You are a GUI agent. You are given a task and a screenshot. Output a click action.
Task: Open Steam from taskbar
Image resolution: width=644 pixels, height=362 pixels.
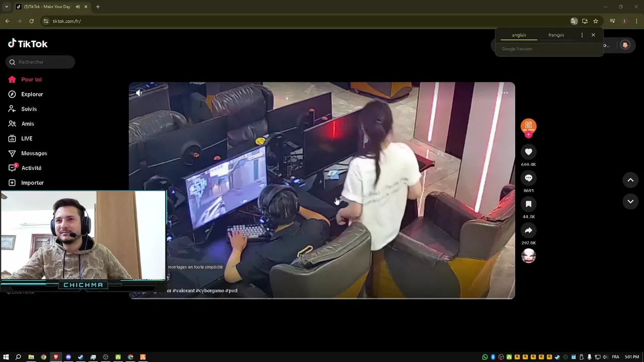click(x=80, y=357)
